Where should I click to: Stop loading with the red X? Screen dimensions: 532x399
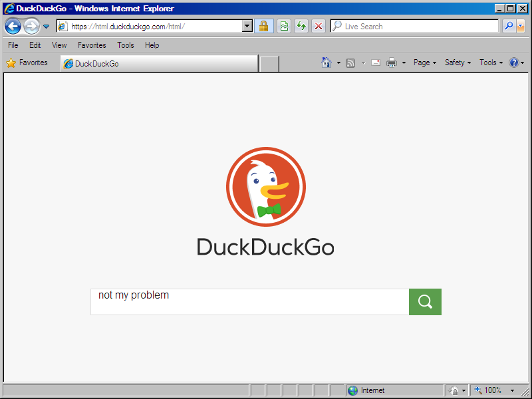click(x=319, y=26)
